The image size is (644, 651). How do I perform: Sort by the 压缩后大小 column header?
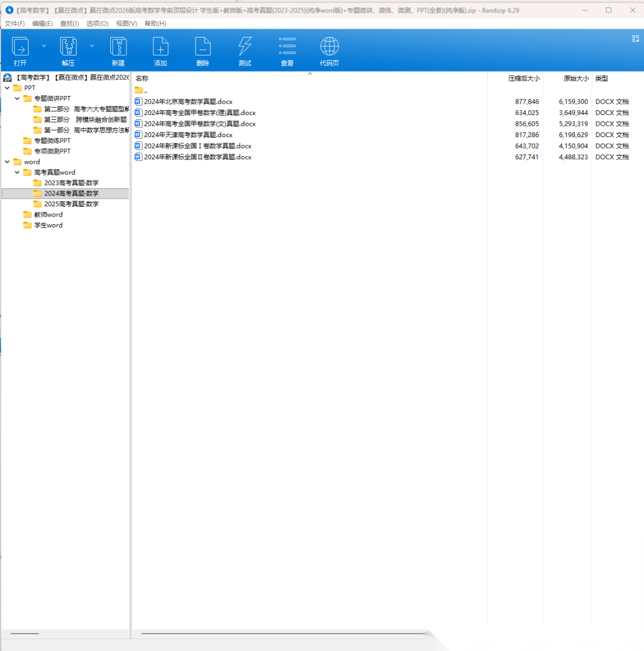[x=524, y=78]
